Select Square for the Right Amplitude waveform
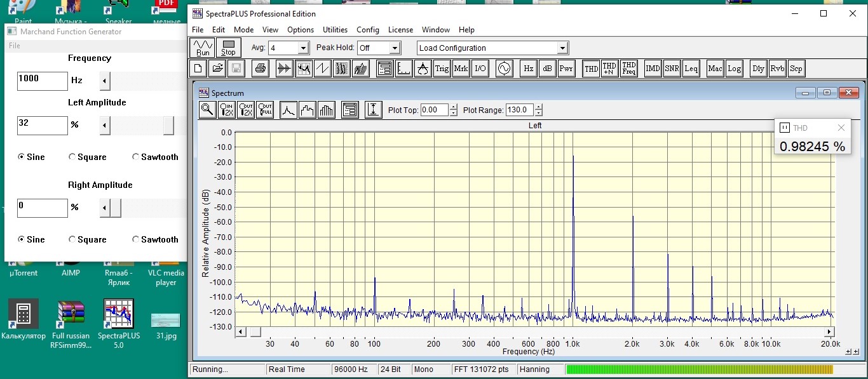Image resolution: width=868 pixels, height=379 pixels. point(88,239)
